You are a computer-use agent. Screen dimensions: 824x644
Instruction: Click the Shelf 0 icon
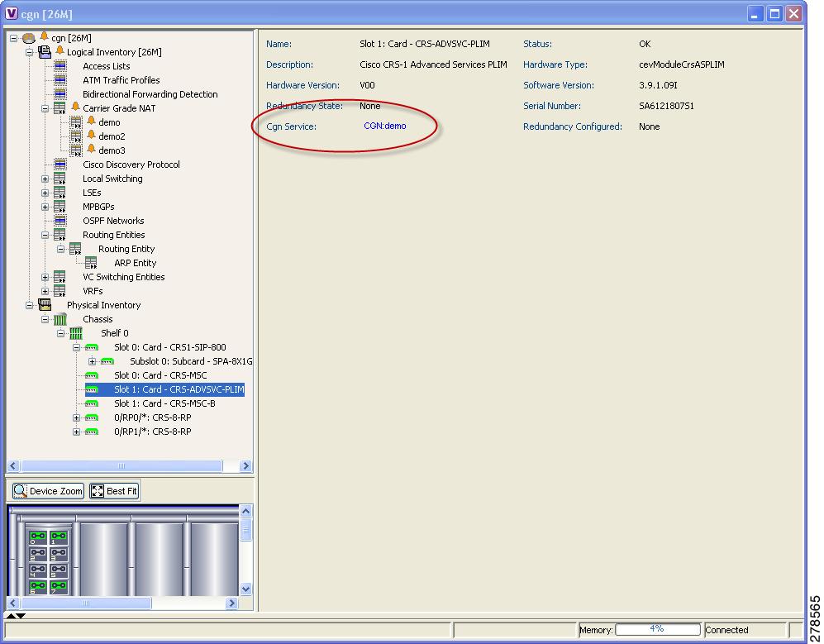76,333
